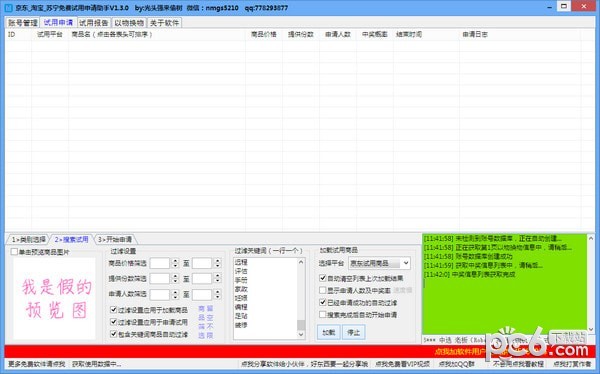Sort the list by the ID column
The height and width of the screenshot is (374, 600).
tap(18, 34)
